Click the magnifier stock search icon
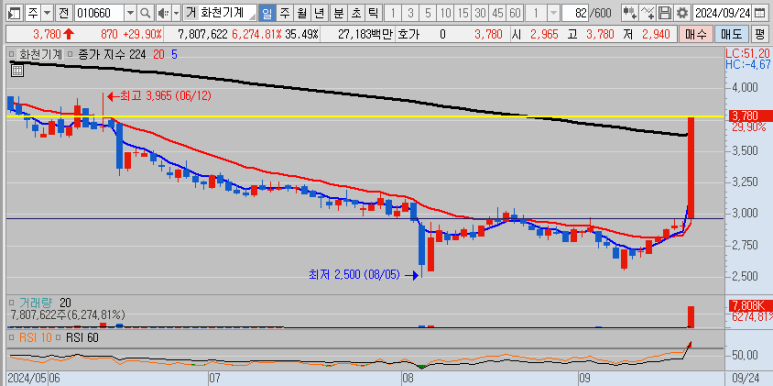Viewport: 773px width, 386px height. (145, 13)
